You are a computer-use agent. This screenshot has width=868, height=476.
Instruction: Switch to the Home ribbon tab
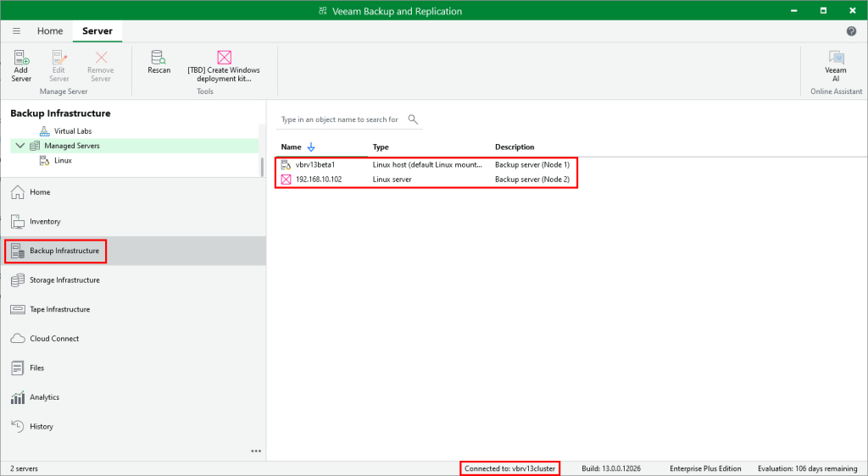50,31
